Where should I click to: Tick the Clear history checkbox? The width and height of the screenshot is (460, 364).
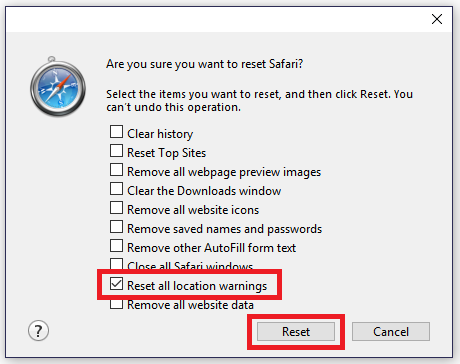pyautogui.click(x=116, y=132)
